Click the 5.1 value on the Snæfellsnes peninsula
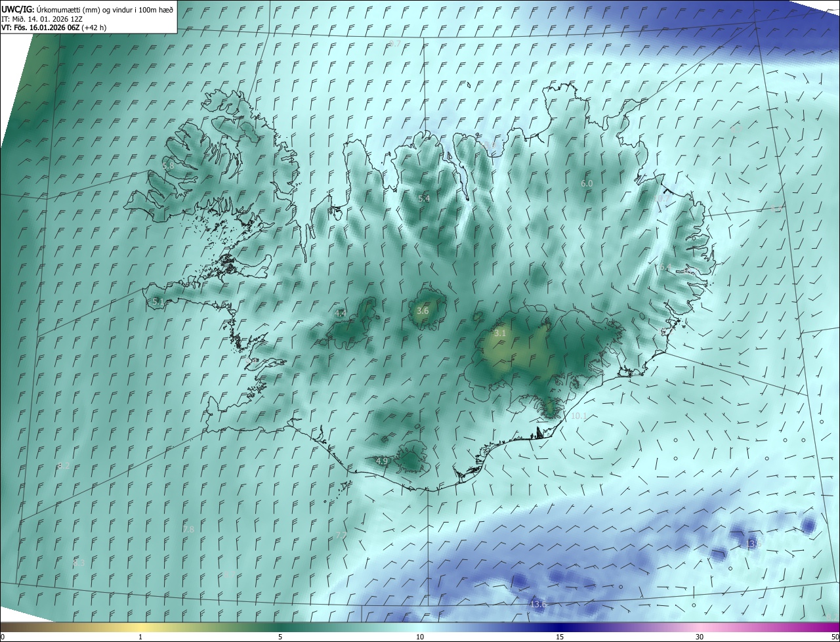Image resolution: width=840 pixels, height=642 pixels. [x=158, y=301]
